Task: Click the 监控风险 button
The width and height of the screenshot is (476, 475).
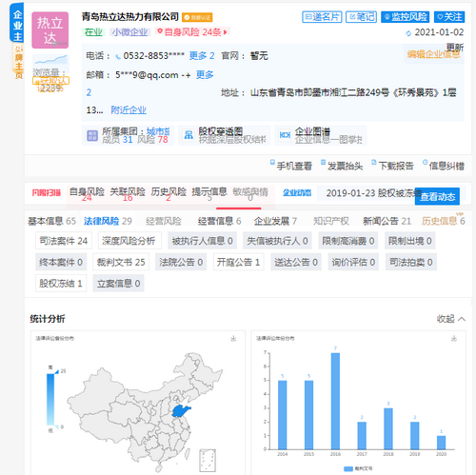Action: point(405,17)
